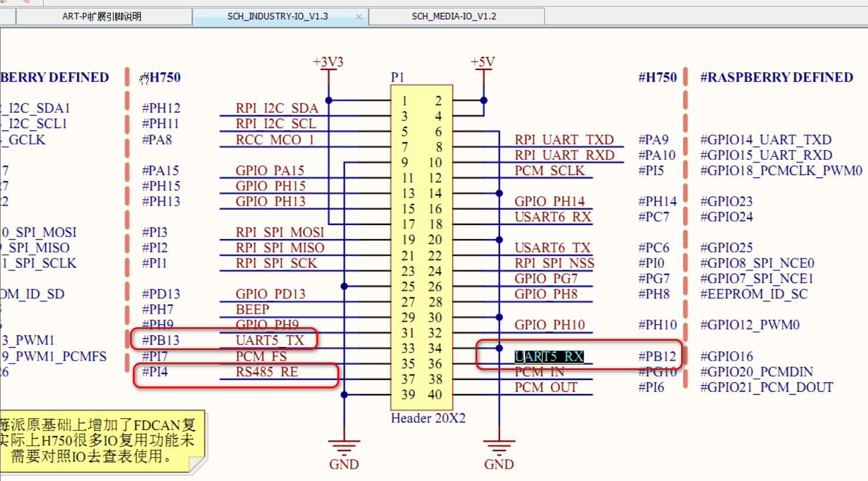
Task: Click the #PA9 pin annotation
Action: pyautogui.click(x=653, y=140)
